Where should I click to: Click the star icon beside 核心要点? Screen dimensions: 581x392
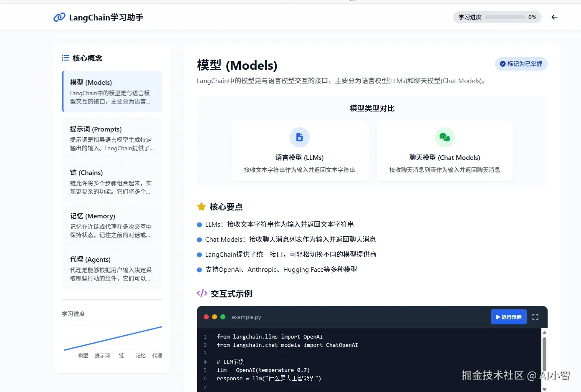coord(201,207)
